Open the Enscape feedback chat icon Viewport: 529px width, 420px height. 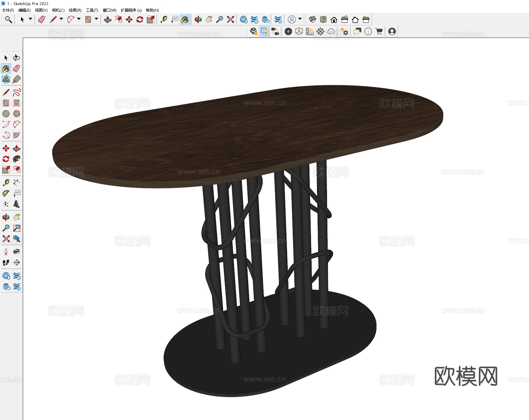[x=357, y=31]
